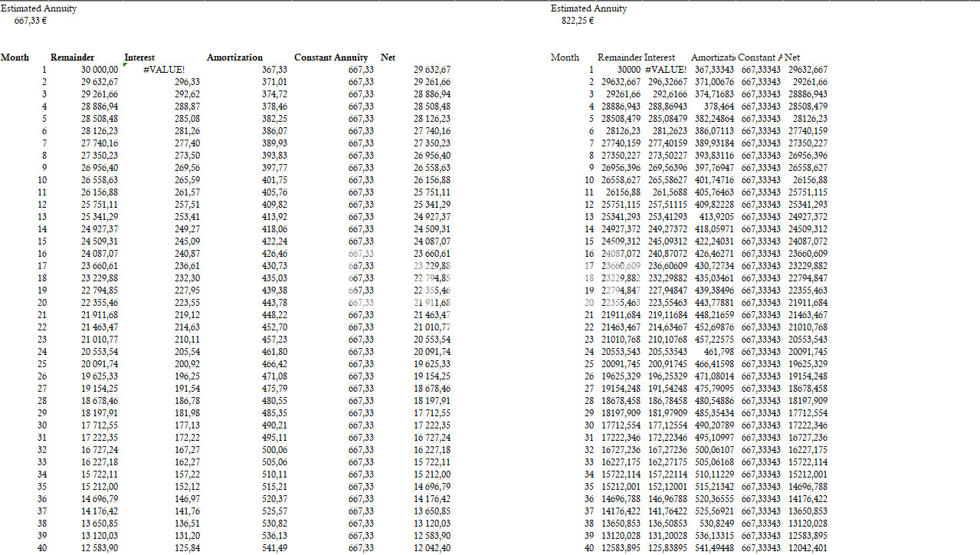
Task: Click the bold Constant Annuity header cell
Action: [x=331, y=57]
